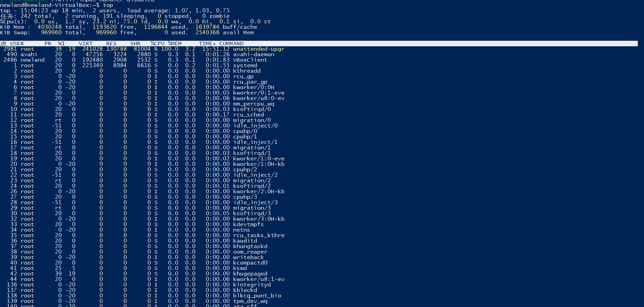Click the VBoxClient process entry

pyautogui.click(x=250, y=60)
